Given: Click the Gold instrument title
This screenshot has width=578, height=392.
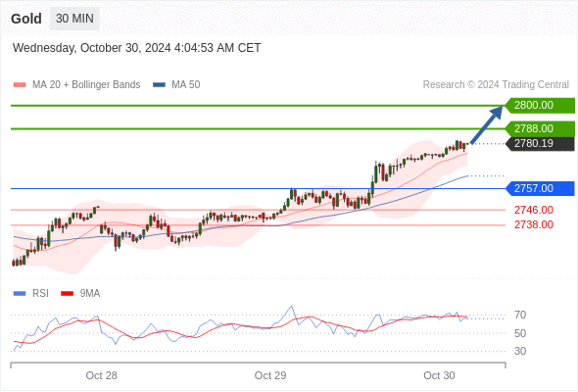Looking at the screenshot, I should [26, 19].
